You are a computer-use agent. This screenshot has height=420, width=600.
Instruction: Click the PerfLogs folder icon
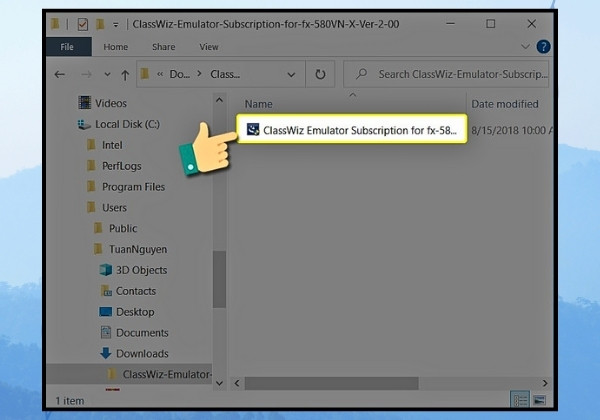91,166
